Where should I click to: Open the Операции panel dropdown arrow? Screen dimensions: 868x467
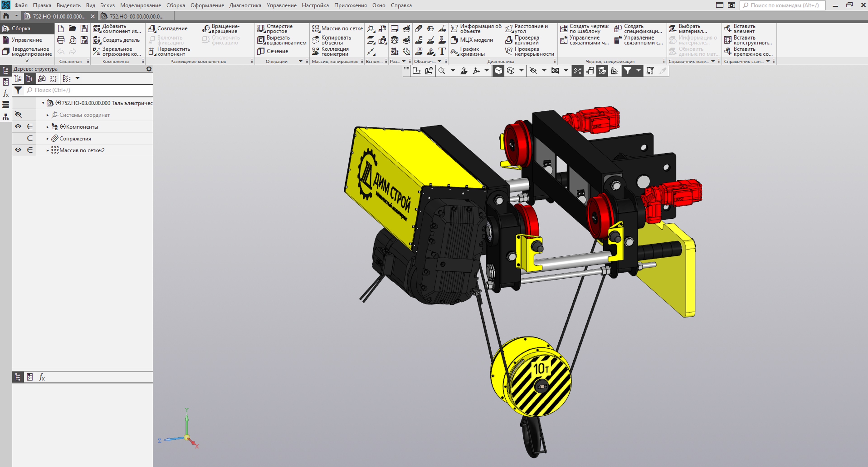[x=301, y=61]
